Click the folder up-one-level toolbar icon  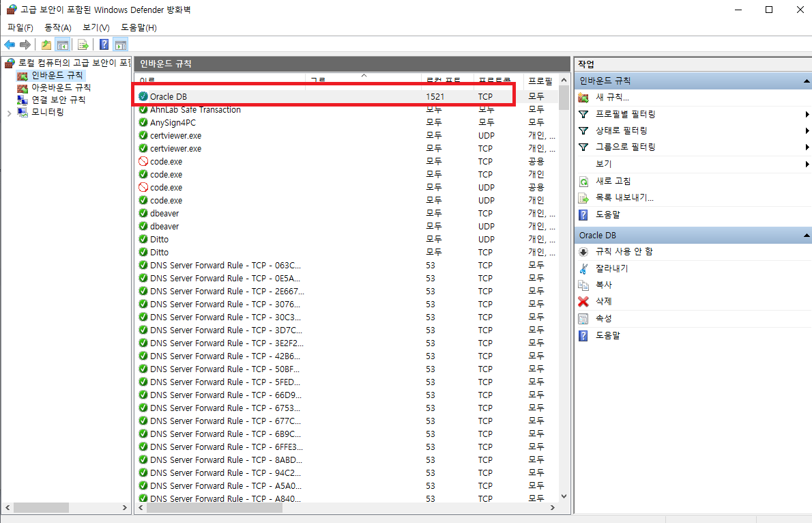click(46, 44)
